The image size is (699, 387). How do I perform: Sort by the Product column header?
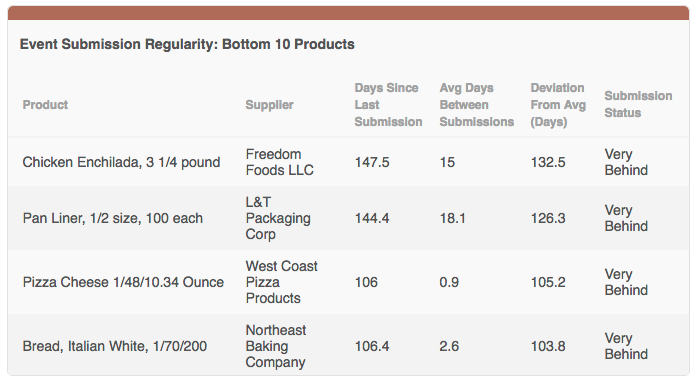pyautogui.click(x=45, y=105)
